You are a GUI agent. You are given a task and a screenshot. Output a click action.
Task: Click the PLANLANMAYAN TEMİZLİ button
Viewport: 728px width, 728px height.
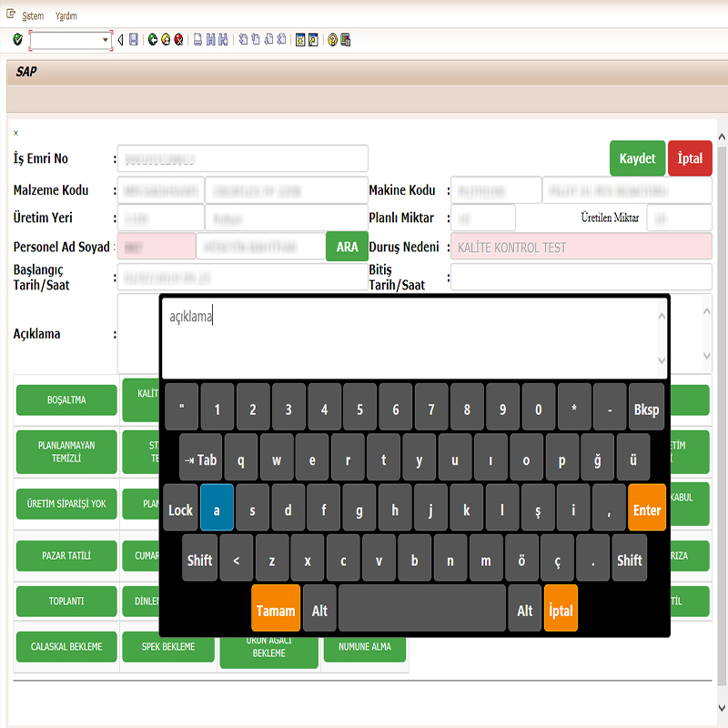click(x=66, y=451)
